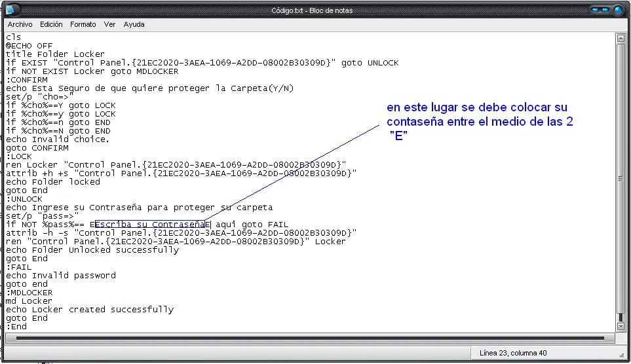The width and height of the screenshot is (631, 364).
Task: Click the minimize button in title bar
Action: [x=596, y=10]
